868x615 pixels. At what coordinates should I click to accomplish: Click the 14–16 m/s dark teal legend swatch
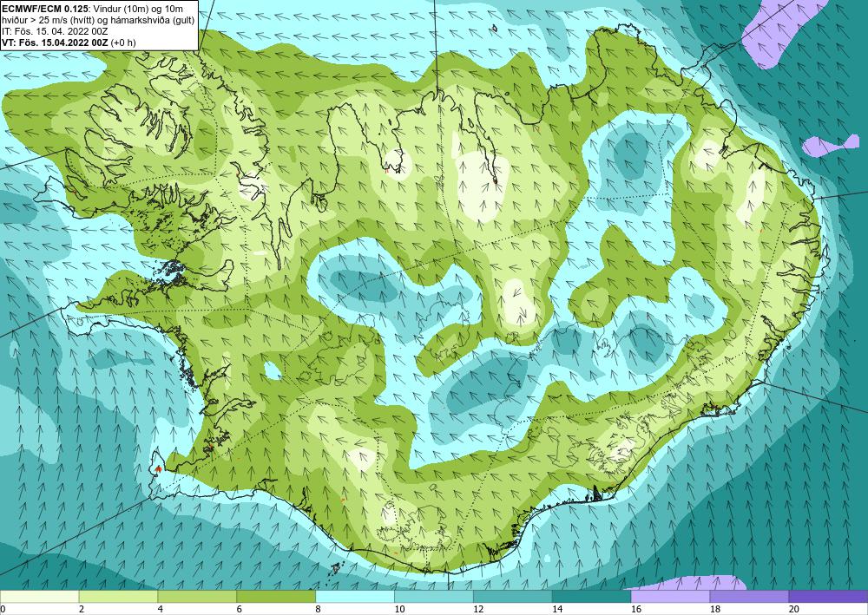592,596
